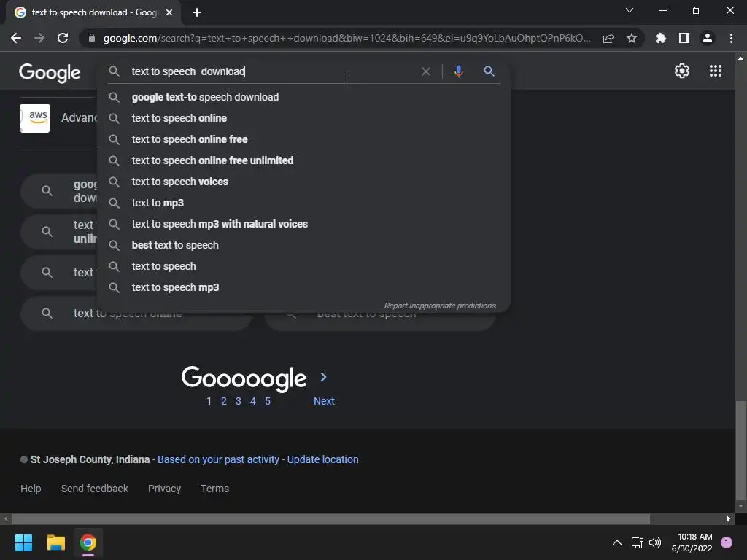Open the tab search dropdown arrow

[x=630, y=10]
